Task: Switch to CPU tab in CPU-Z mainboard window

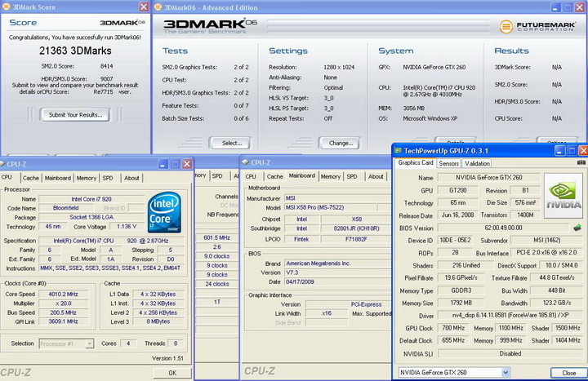Action: point(251,176)
